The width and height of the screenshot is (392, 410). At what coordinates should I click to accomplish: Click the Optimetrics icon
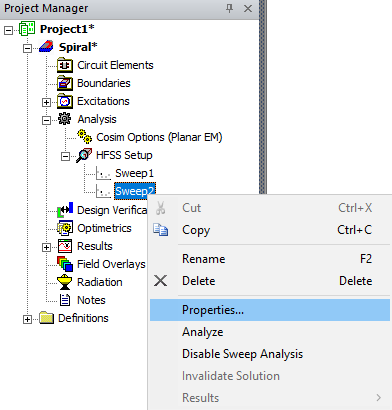(x=65, y=228)
